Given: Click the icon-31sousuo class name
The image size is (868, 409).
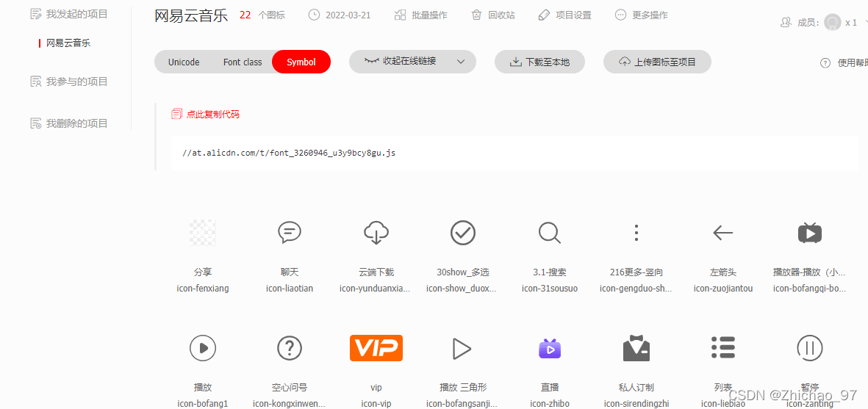Looking at the screenshot, I should [550, 288].
